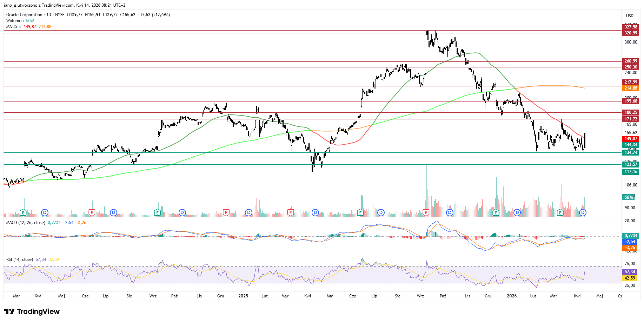
Task: Click the green 117,16 level label
Action: pos(631,172)
